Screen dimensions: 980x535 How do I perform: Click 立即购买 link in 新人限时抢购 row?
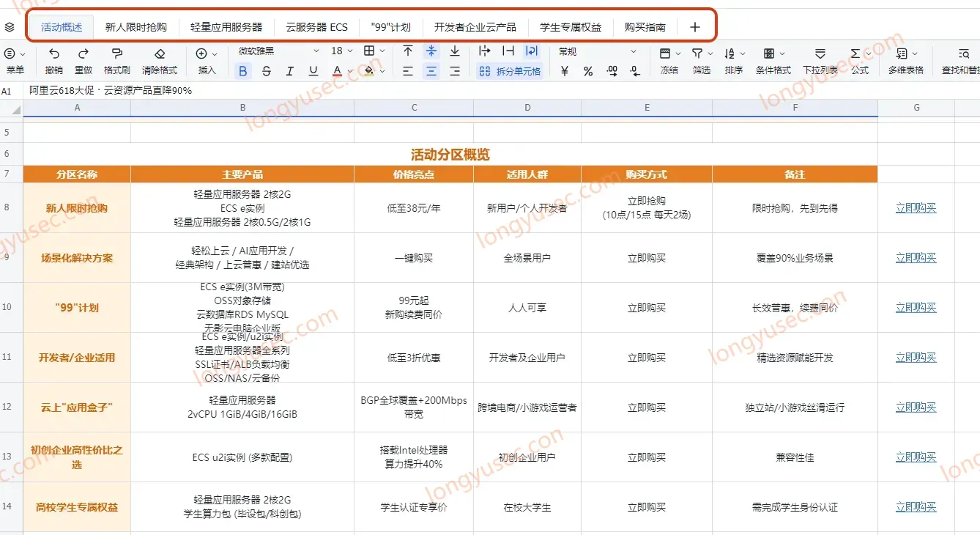tap(916, 208)
